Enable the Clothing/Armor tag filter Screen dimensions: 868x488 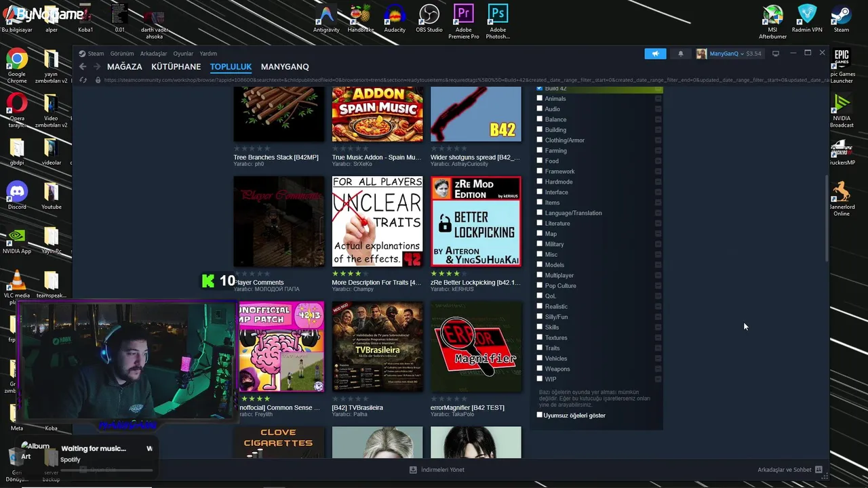[540, 140]
